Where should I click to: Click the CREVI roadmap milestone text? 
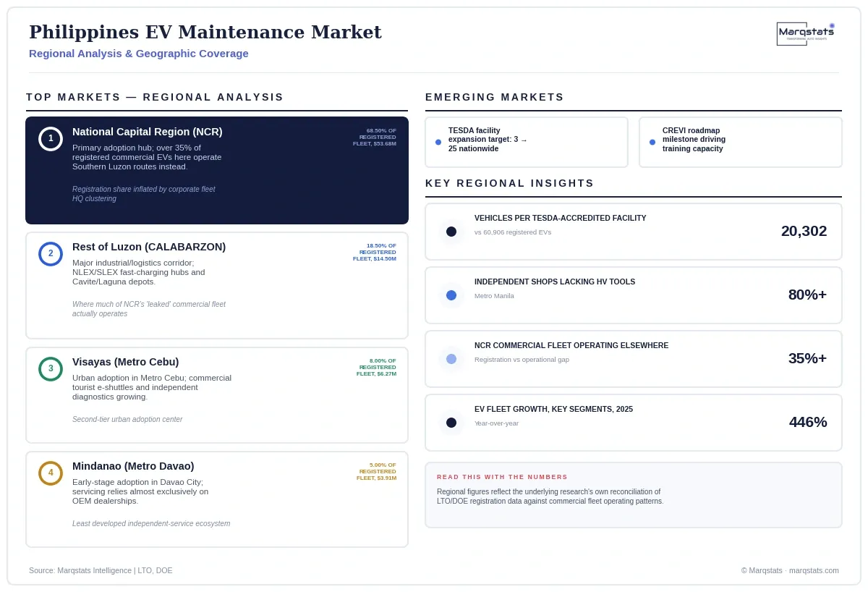(694, 140)
